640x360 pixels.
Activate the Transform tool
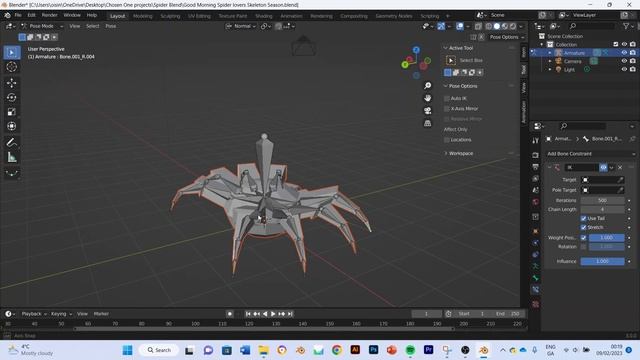coord(12,126)
